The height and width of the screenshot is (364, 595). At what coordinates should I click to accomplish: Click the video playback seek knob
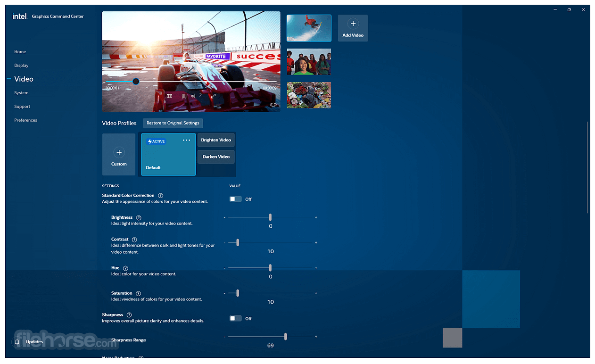[x=136, y=82]
